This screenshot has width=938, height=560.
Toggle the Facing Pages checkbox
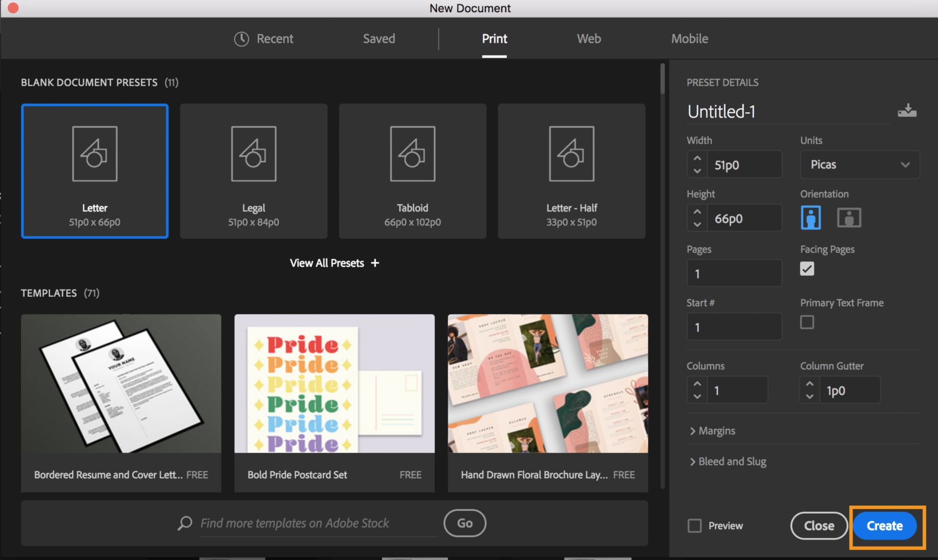[x=807, y=268]
